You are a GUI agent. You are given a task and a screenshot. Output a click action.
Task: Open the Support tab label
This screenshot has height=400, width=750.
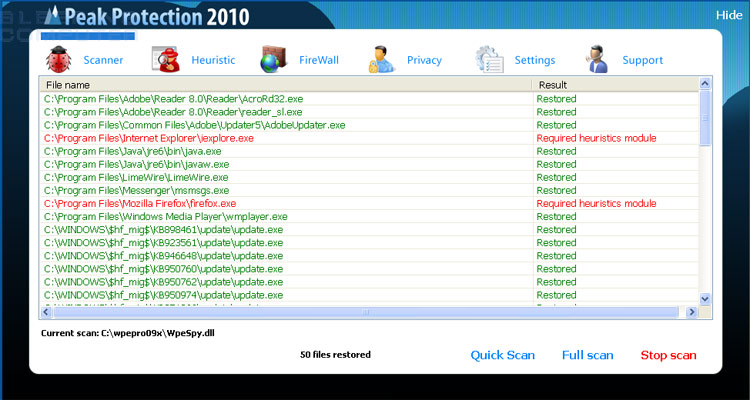point(642,60)
